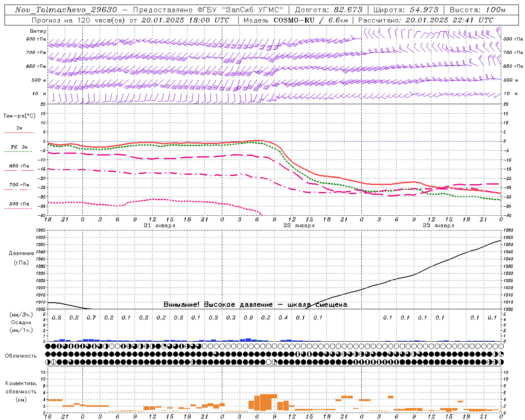
Task: Click the model label COSMO-RU / 6.6км
Action: (x=311, y=20)
